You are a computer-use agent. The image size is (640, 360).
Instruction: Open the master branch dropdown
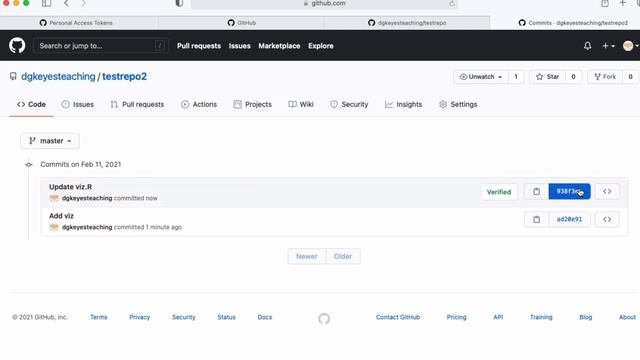tap(50, 141)
